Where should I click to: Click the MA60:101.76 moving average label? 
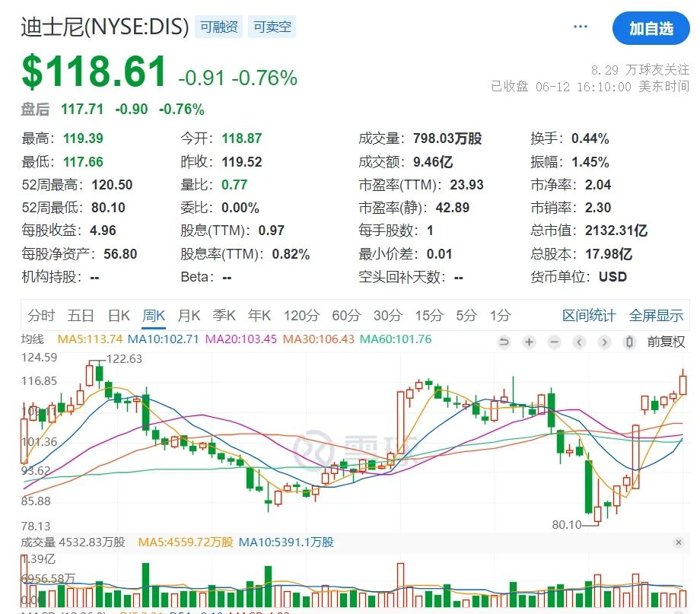(x=396, y=339)
